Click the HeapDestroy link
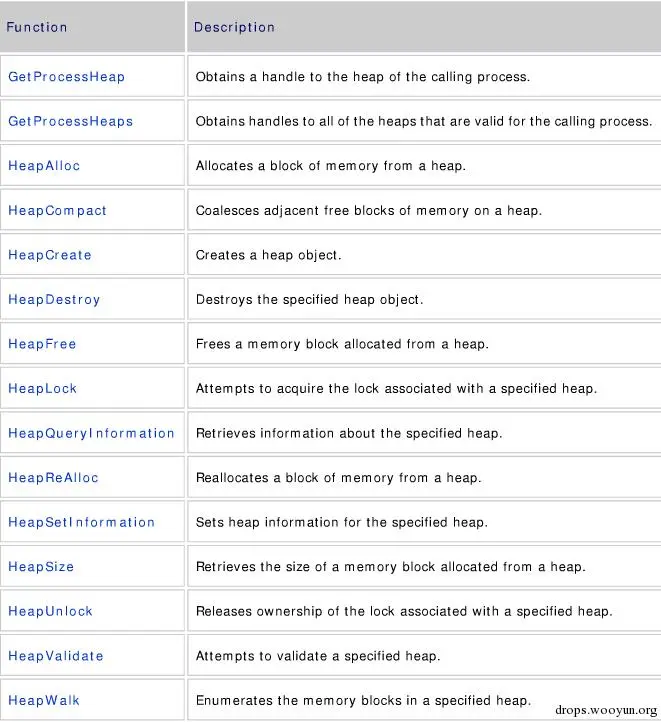The height and width of the screenshot is (722, 661). [x=54, y=299]
